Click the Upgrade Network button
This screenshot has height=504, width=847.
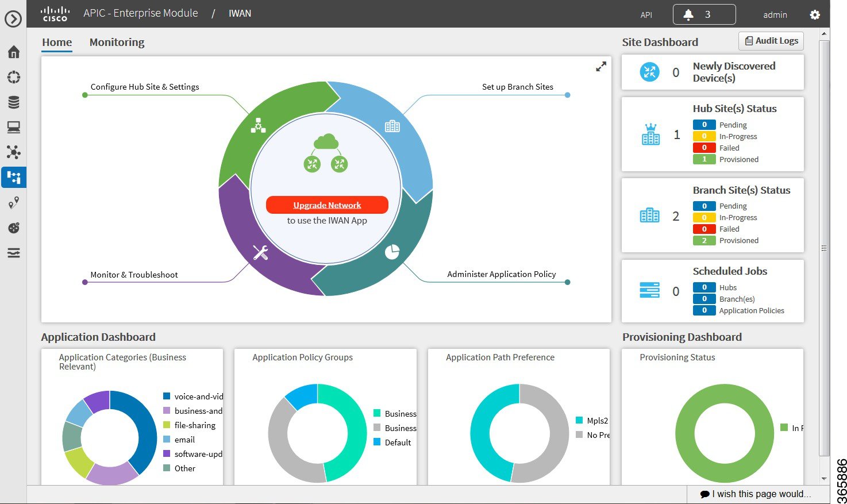(x=327, y=205)
